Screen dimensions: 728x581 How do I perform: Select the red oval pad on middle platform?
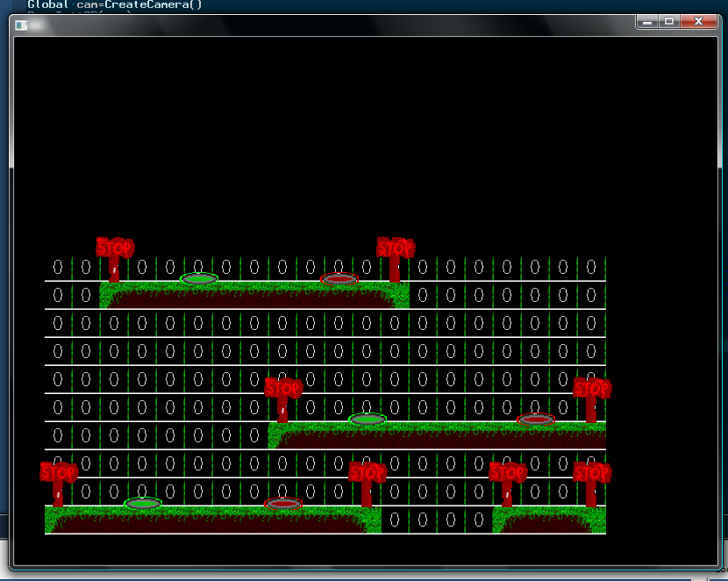(x=536, y=420)
